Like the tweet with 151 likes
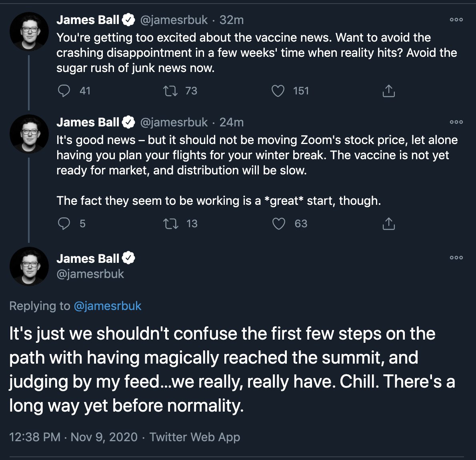The image size is (476, 460). [278, 91]
